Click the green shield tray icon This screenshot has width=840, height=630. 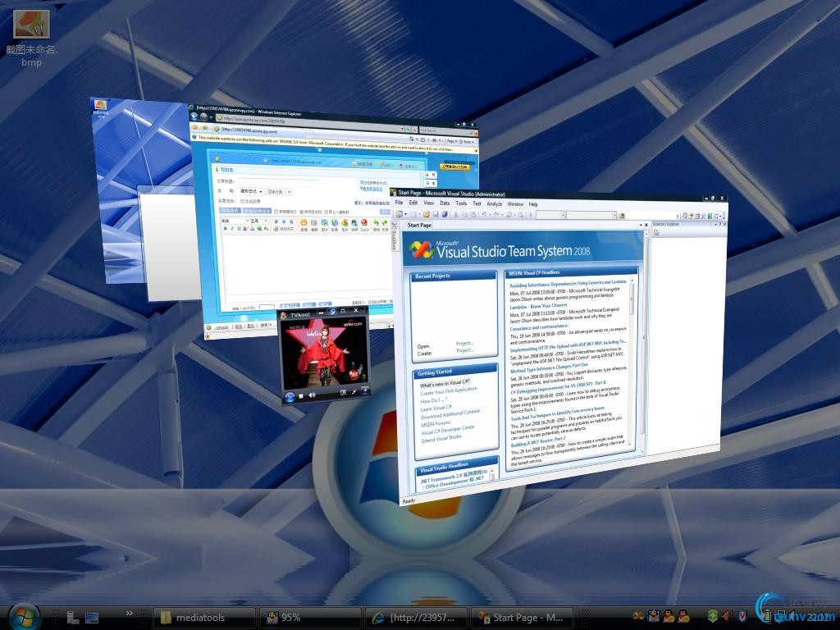tap(713, 617)
